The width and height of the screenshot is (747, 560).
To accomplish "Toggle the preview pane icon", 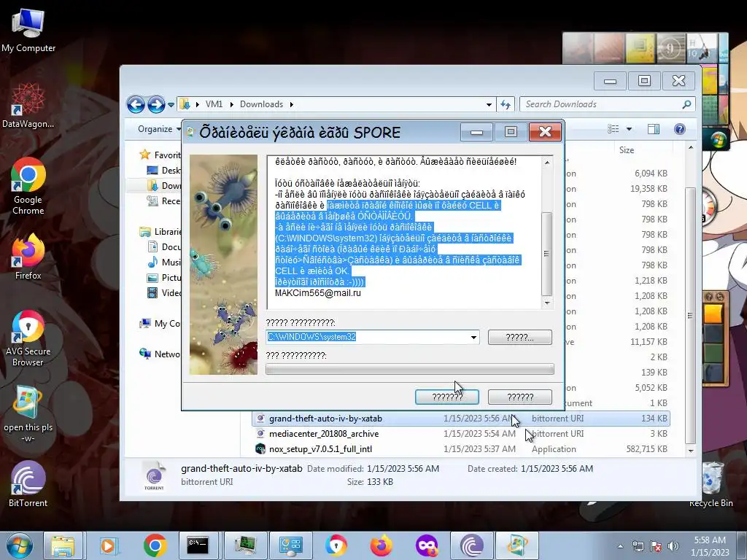I will (654, 129).
